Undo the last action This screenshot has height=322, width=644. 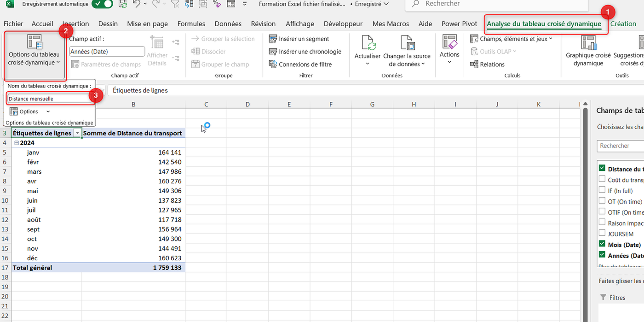(x=136, y=4)
